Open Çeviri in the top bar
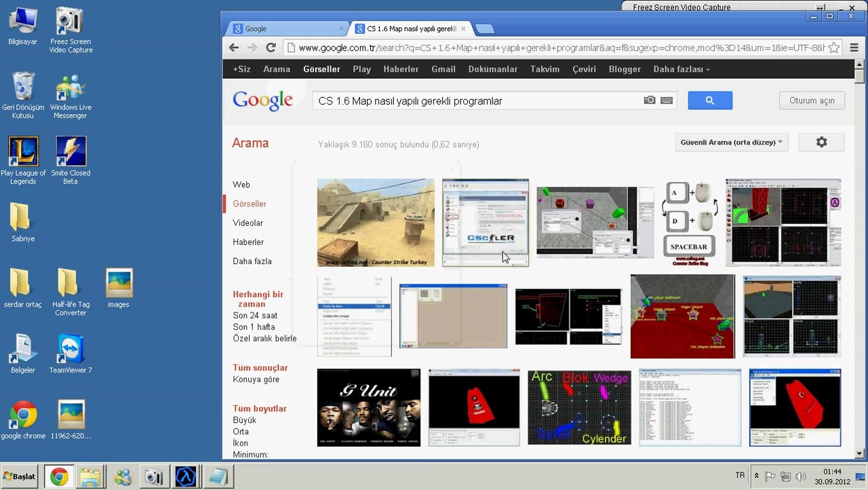The image size is (868, 490). (584, 69)
